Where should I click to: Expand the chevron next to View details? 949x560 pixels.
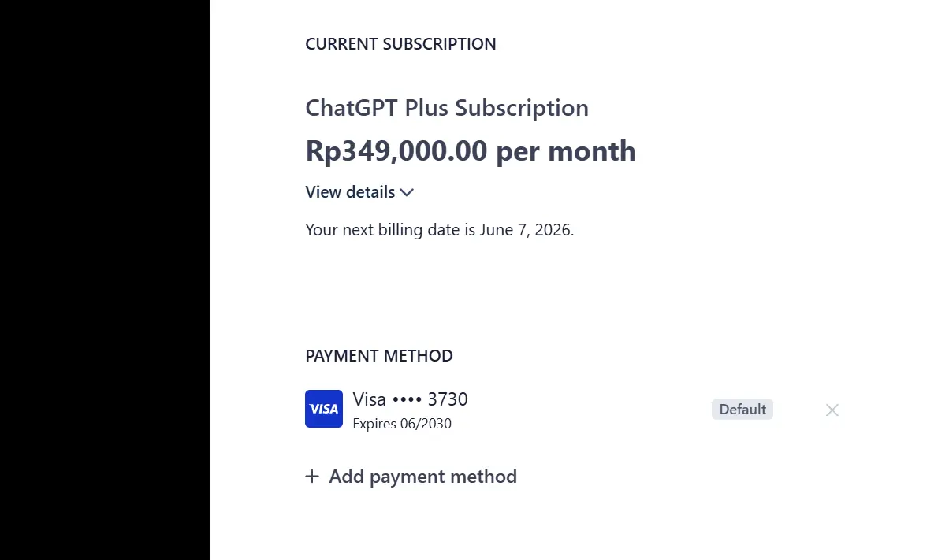click(x=407, y=192)
